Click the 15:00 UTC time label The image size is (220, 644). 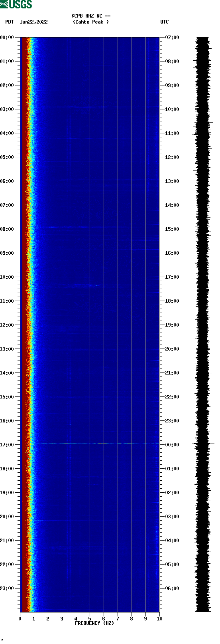(172, 229)
